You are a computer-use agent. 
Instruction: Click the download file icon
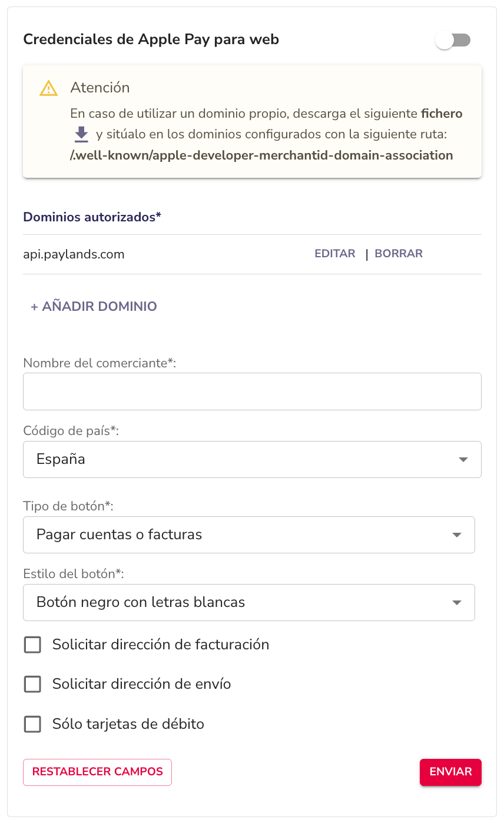pyautogui.click(x=81, y=134)
